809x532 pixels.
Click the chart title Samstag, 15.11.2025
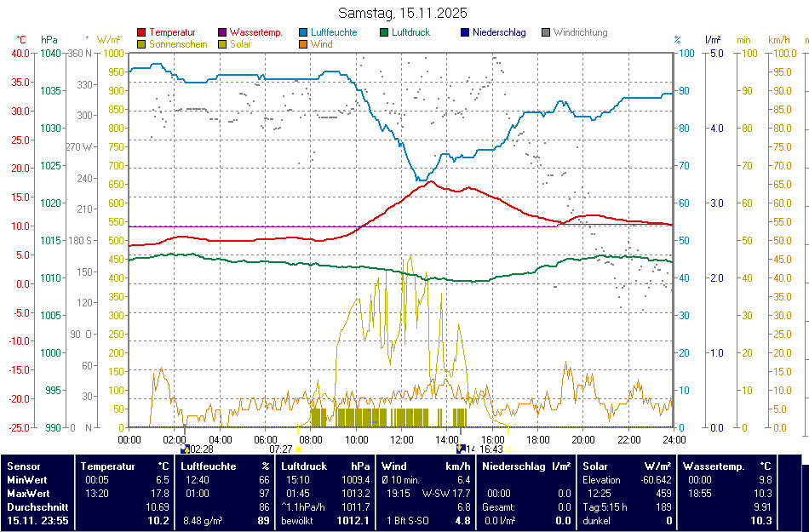403,13
